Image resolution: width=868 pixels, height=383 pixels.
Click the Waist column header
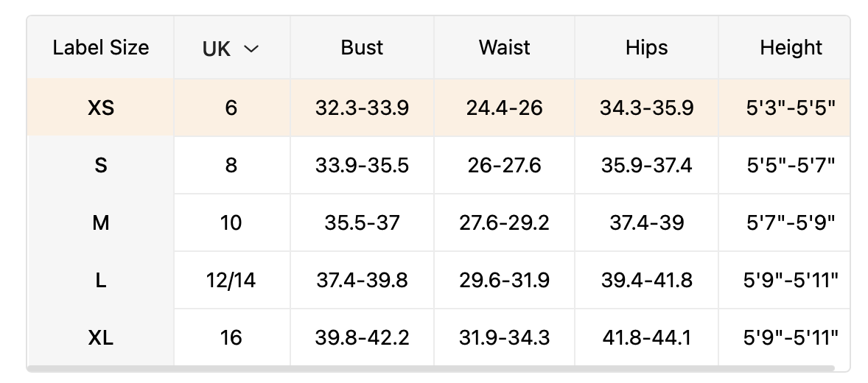pos(504,48)
